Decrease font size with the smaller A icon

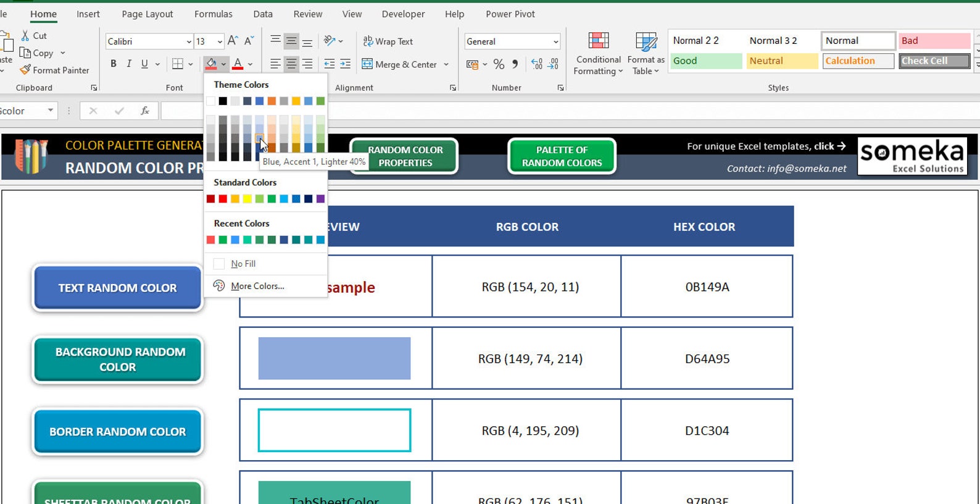pos(249,41)
